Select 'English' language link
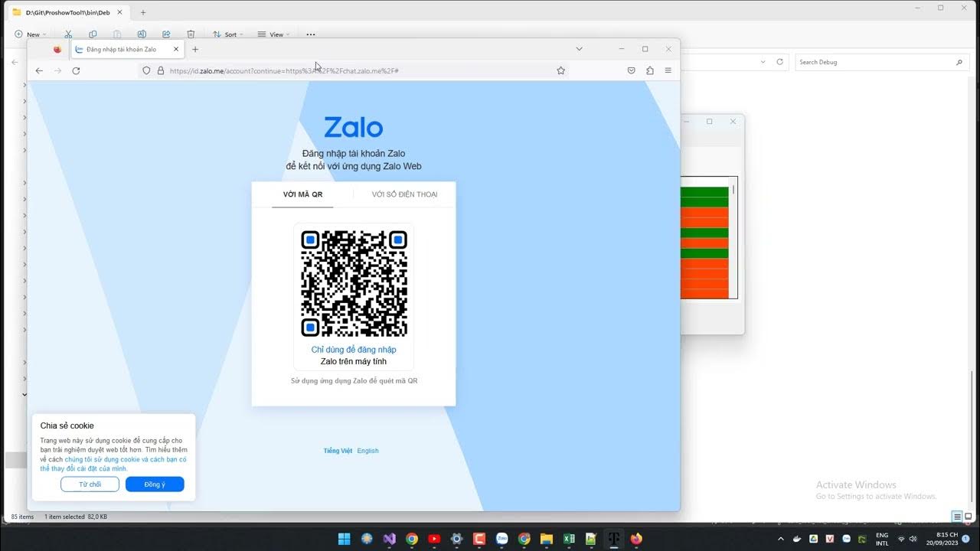 367,451
